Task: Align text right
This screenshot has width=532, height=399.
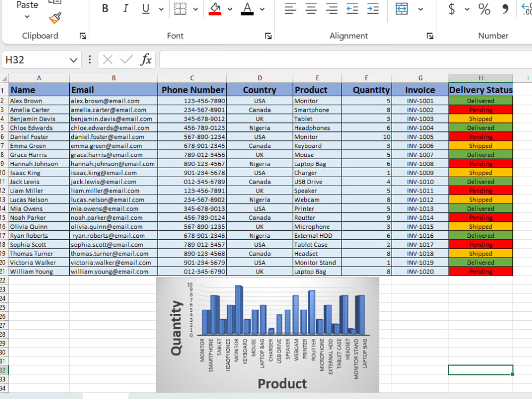Action: (331, 9)
